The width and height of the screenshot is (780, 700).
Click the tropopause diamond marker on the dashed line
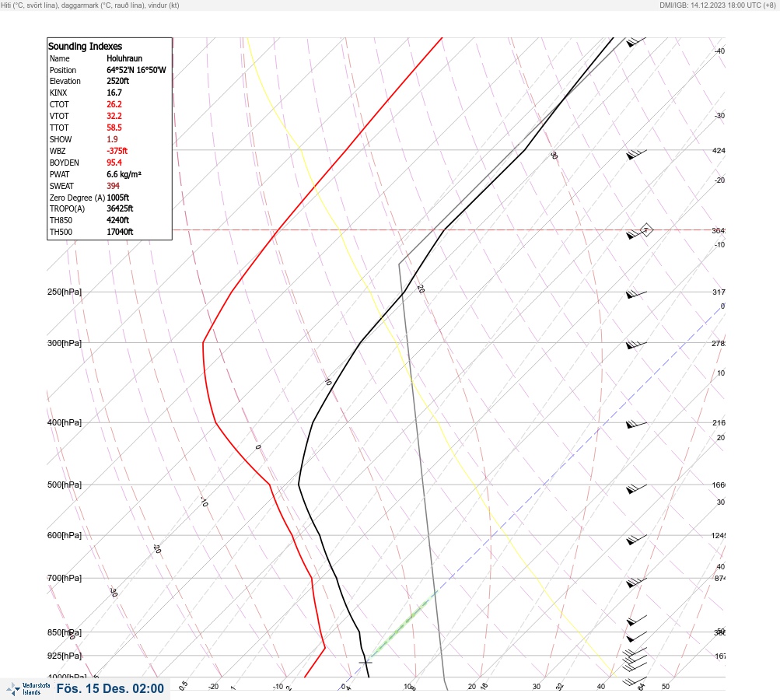[x=645, y=230]
